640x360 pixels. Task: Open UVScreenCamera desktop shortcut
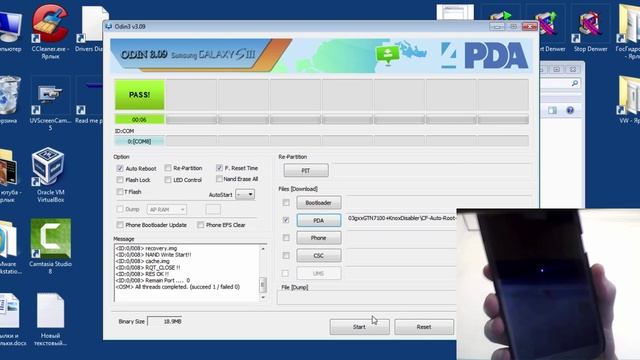[50, 100]
